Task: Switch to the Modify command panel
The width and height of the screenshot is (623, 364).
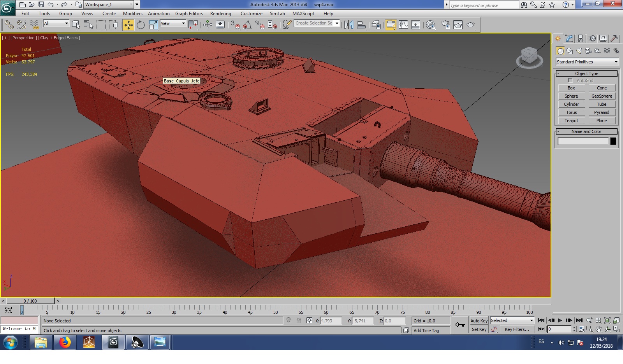Action: 569,38
